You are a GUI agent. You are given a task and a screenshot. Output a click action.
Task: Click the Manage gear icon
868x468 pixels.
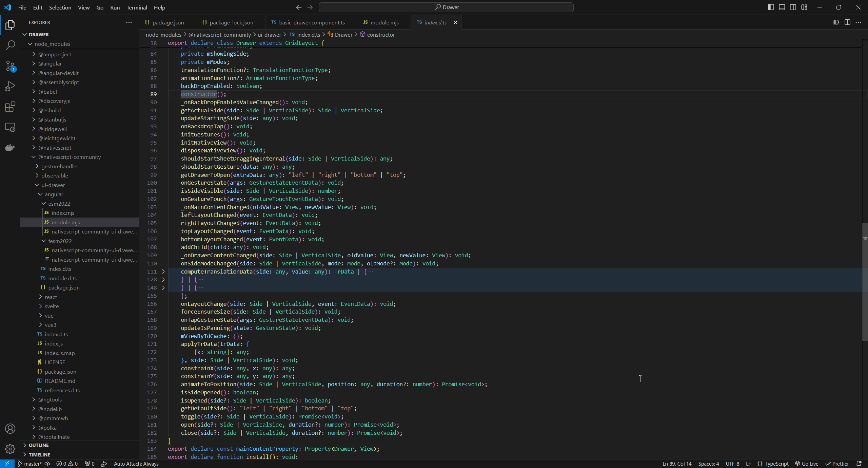[x=10, y=449]
